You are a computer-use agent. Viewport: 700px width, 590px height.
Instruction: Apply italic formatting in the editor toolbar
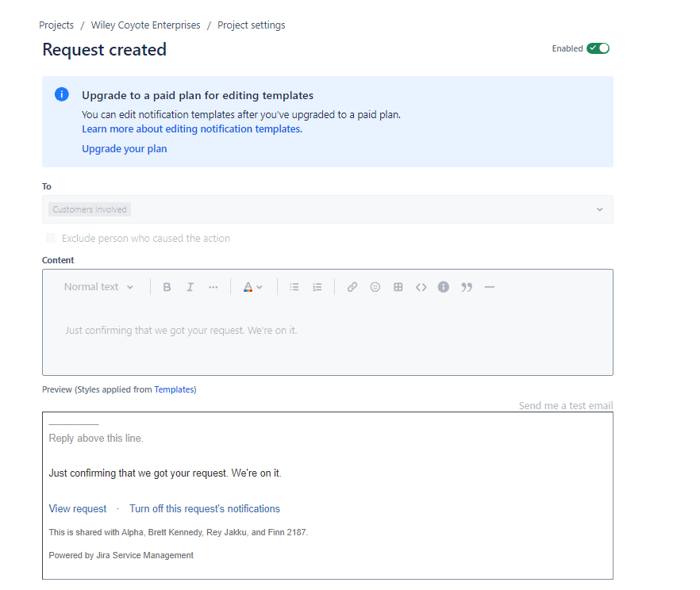[x=190, y=286]
